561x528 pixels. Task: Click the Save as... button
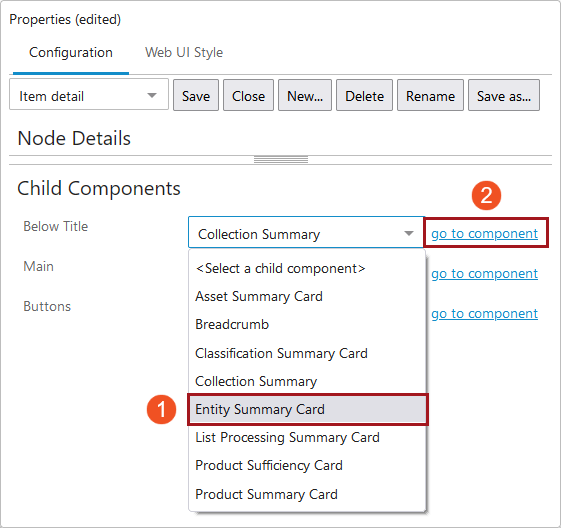pos(504,96)
